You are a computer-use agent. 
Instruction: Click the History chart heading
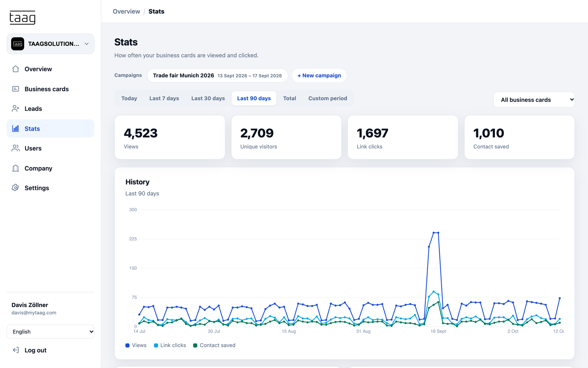pyautogui.click(x=137, y=182)
